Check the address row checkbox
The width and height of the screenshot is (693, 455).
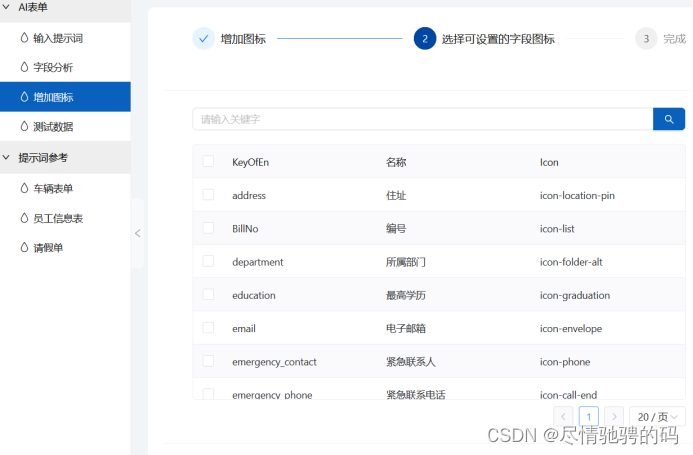(x=208, y=195)
